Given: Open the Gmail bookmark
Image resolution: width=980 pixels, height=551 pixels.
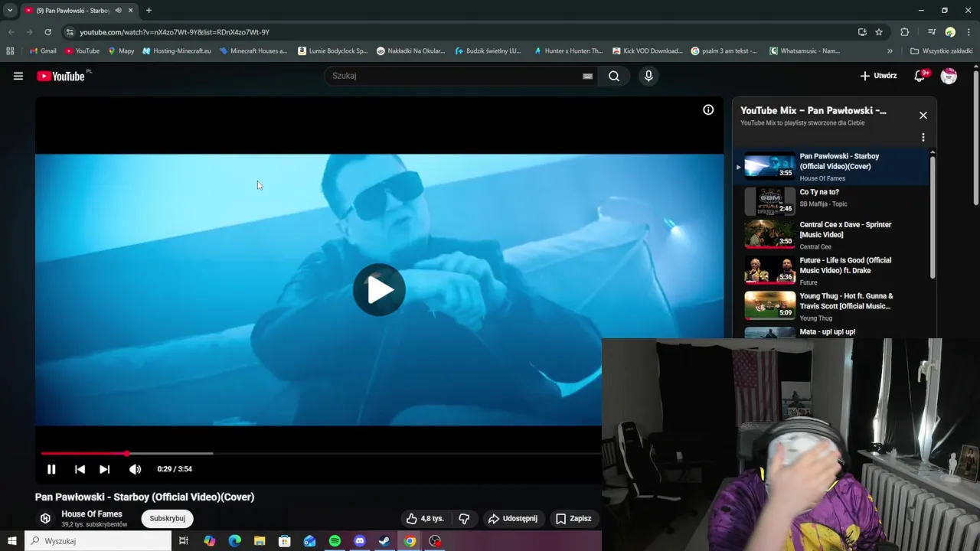Looking at the screenshot, I should (x=43, y=51).
